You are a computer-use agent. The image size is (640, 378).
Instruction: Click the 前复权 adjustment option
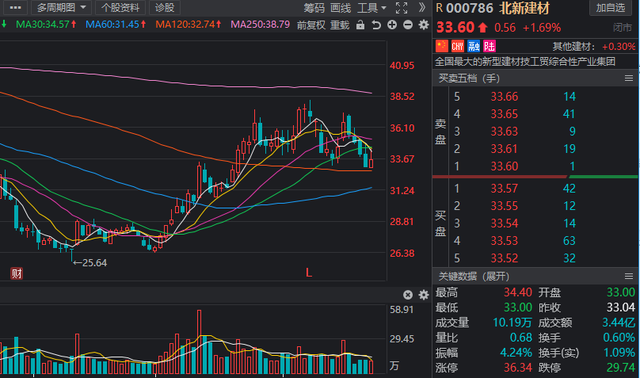click(x=311, y=25)
